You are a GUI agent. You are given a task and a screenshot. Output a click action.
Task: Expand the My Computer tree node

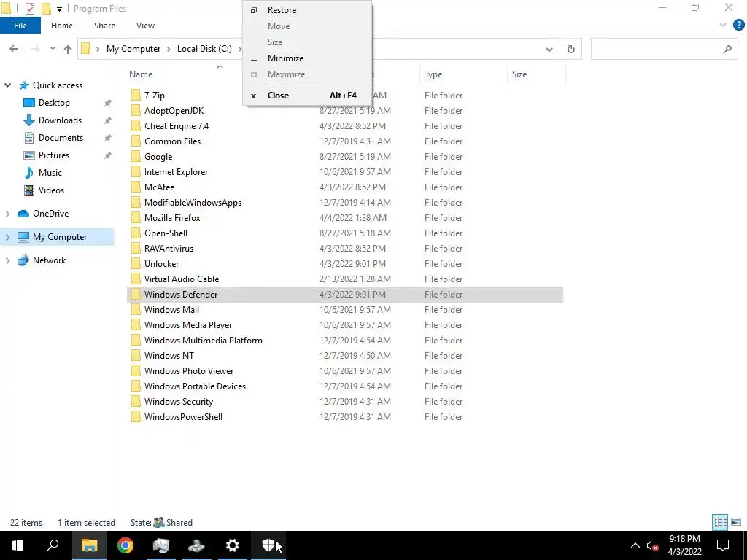[x=7, y=237]
